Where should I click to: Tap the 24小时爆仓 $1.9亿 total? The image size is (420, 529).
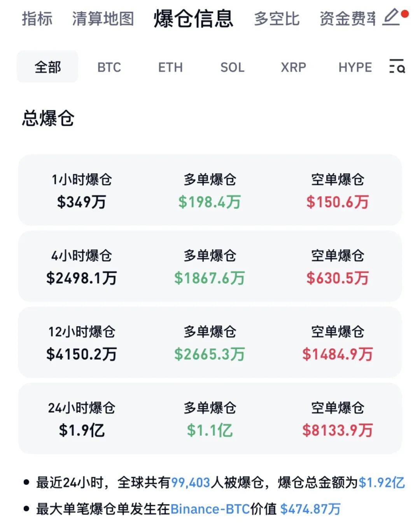(x=82, y=430)
